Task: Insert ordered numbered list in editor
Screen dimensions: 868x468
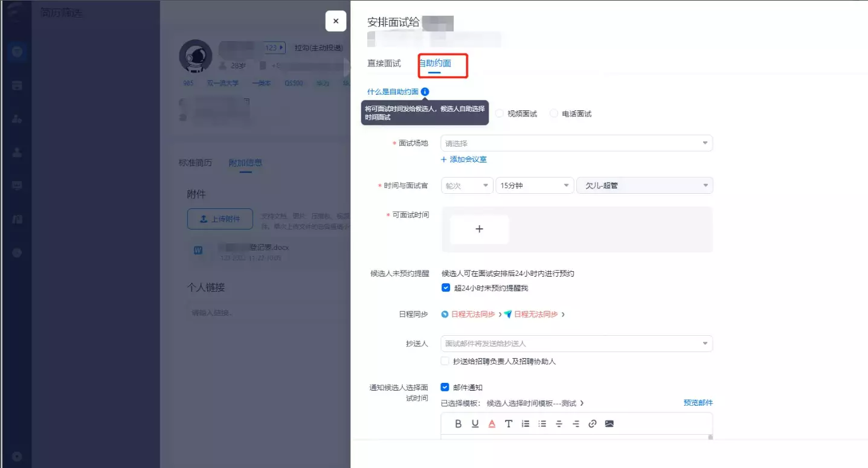Action: pyautogui.click(x=526, y=424)
